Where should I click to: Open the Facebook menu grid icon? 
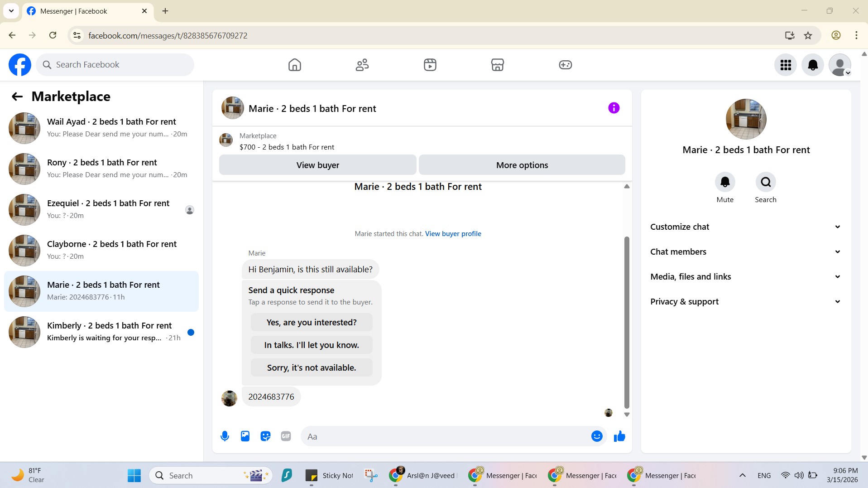coord(786,65)
